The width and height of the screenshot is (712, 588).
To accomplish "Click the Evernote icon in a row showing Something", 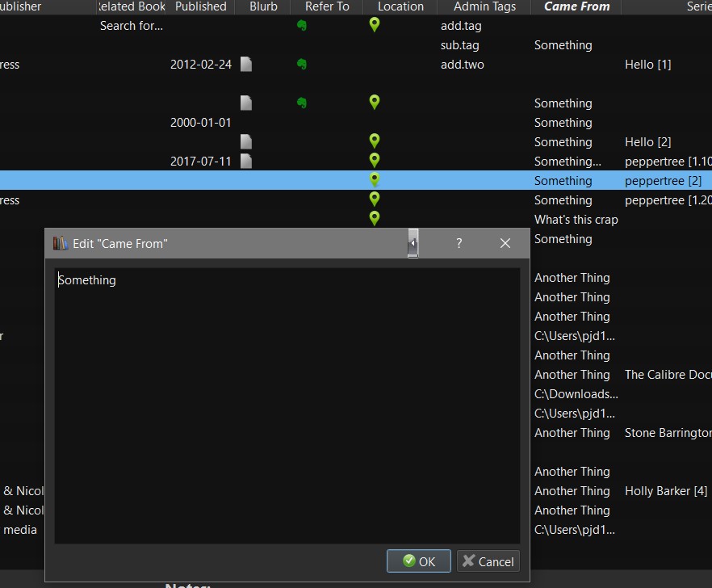I will pos(302,103).
